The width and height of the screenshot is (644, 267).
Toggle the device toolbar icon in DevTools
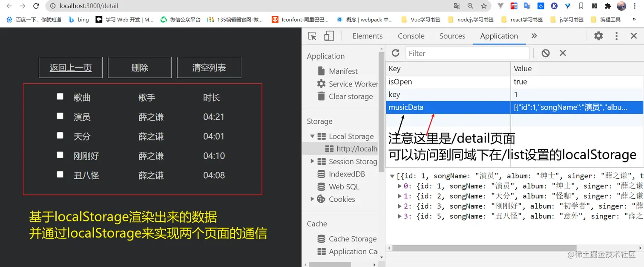329,36
